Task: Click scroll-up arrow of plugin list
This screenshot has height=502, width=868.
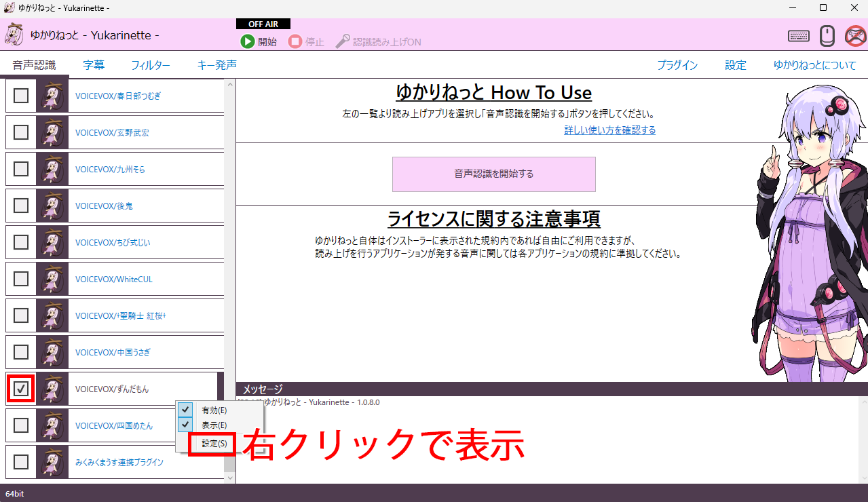Action: 229,85
